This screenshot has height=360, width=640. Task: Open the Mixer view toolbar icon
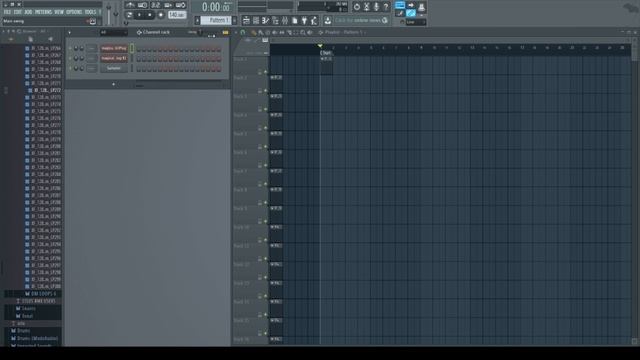[x=285, y=20]
